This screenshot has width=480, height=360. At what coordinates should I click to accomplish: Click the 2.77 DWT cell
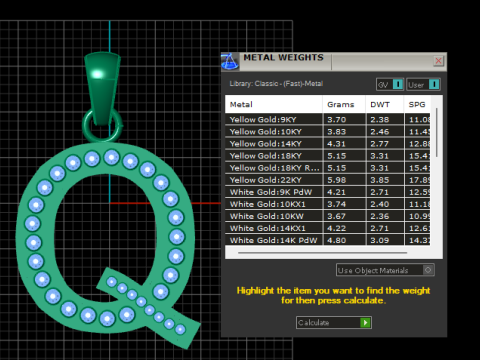click(x=385, y=144)
